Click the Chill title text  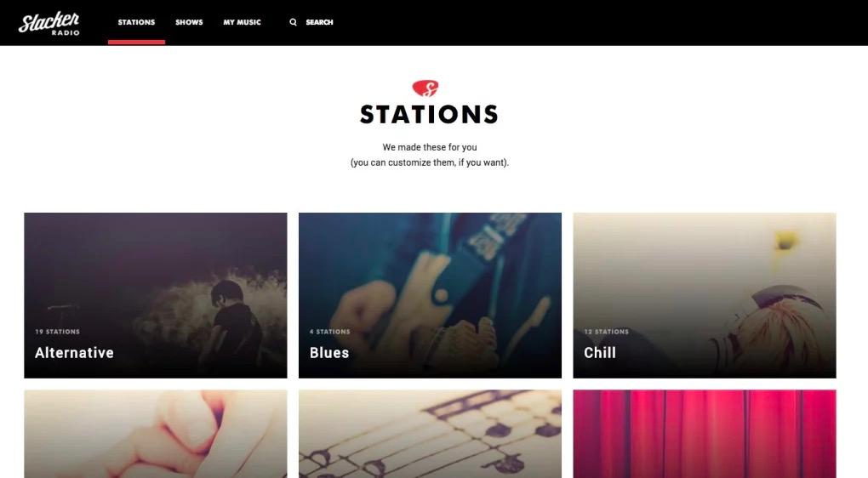(600, 352)
